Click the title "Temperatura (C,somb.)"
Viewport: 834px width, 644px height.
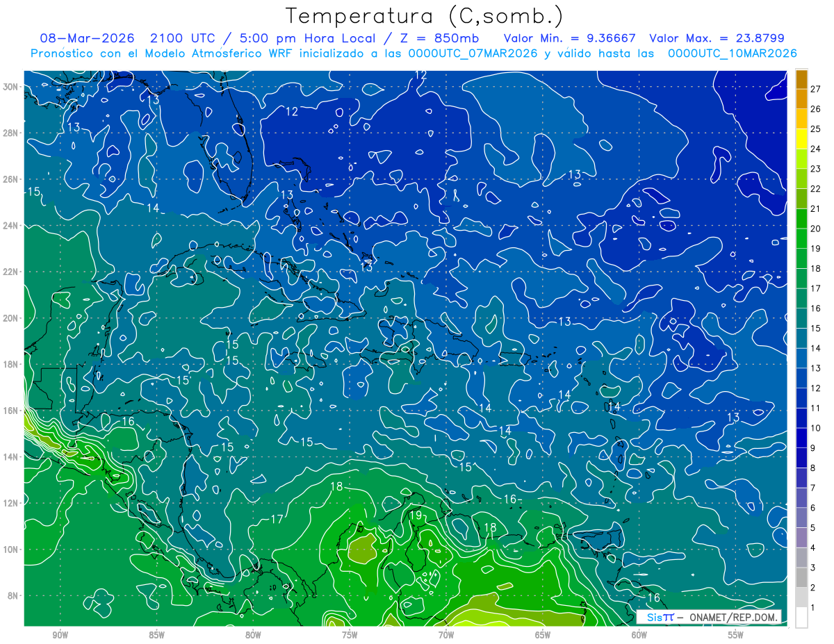point(424,15)
